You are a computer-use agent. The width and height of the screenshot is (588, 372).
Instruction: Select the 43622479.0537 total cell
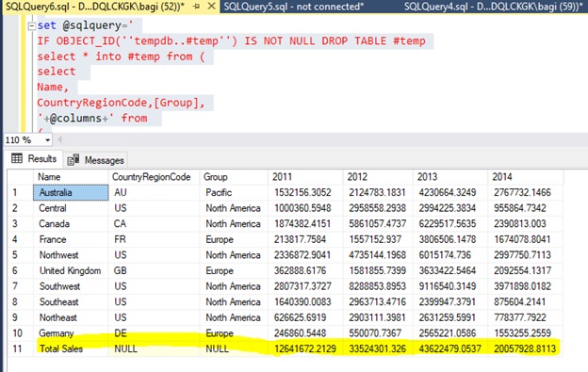pyautogui.click(x=450, y=348)
